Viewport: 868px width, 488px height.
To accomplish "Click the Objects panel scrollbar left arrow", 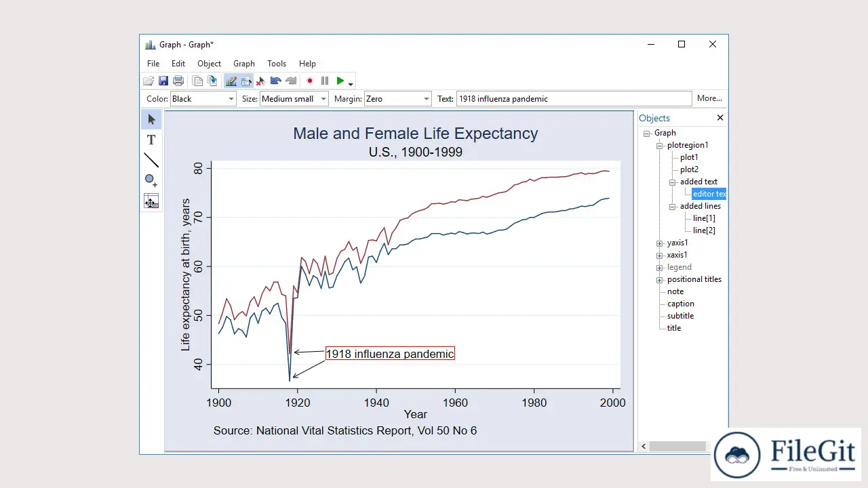I will pyautogui.click(x=644, y=447).
